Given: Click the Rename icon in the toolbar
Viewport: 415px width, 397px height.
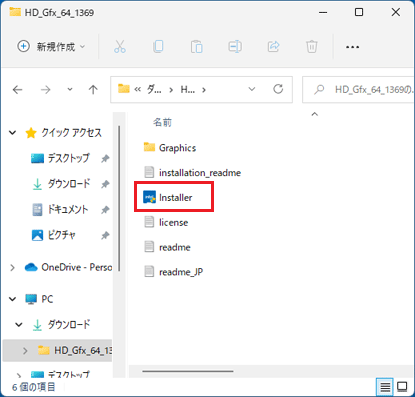Looking at the screenshot, I should click(x=235, y=47).
